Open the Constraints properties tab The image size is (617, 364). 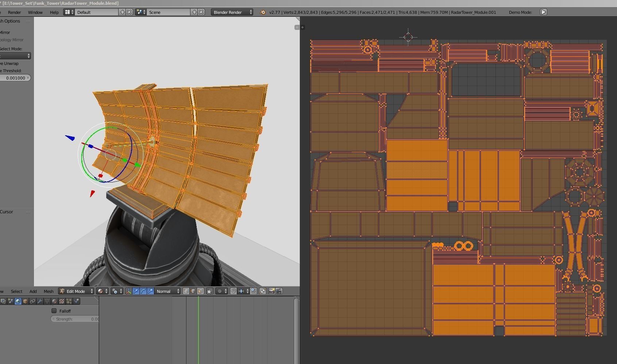click(32, 301)
